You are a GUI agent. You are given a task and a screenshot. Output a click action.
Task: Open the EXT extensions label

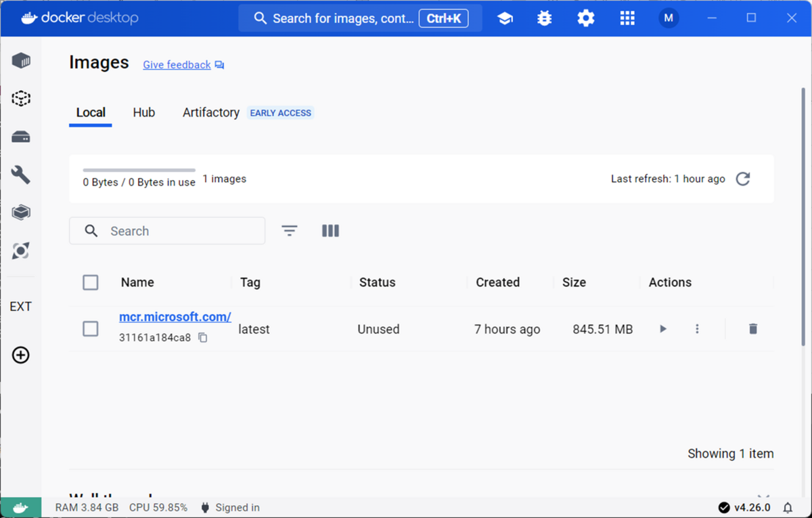[20, 307]
